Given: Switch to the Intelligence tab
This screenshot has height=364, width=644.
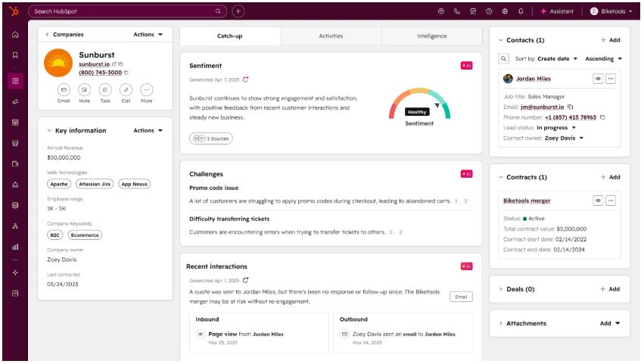Looking at the screenshot, I should pos(431,36).
